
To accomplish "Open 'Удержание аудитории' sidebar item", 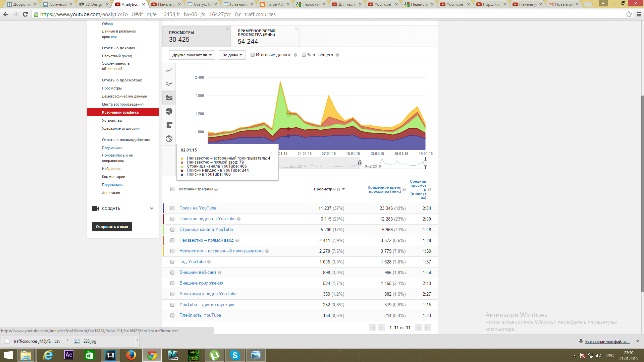I will [x=121, y=128].
